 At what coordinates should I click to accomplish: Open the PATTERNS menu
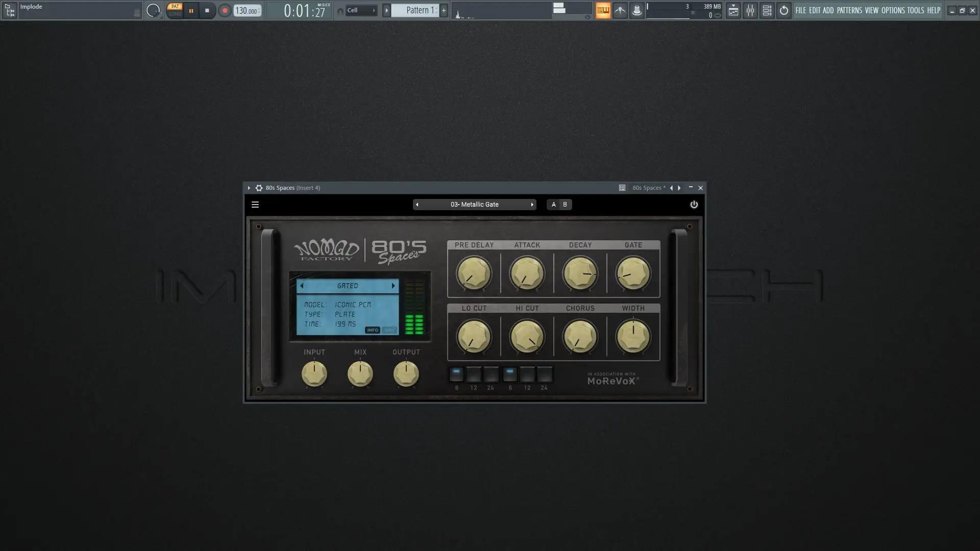coord(849,10)
